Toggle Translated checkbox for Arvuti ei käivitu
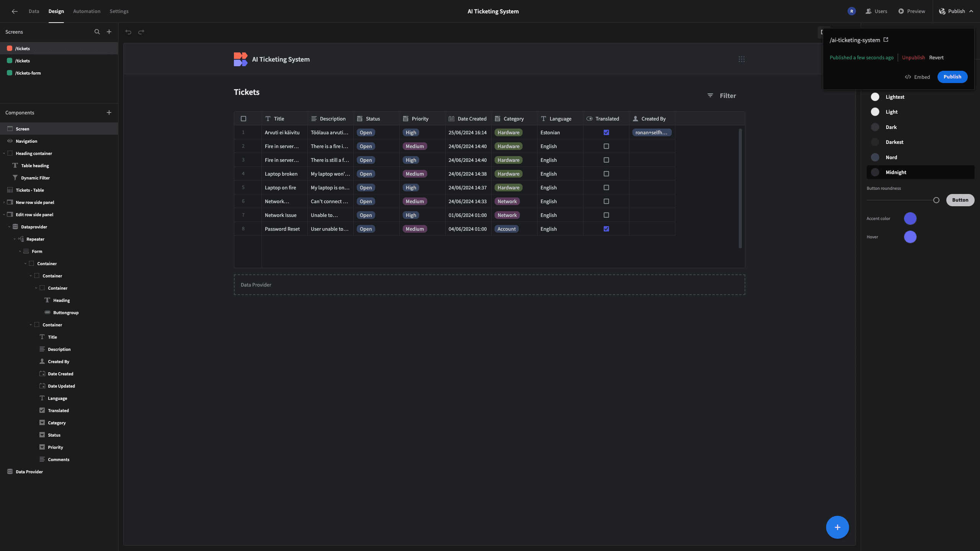 606,132
